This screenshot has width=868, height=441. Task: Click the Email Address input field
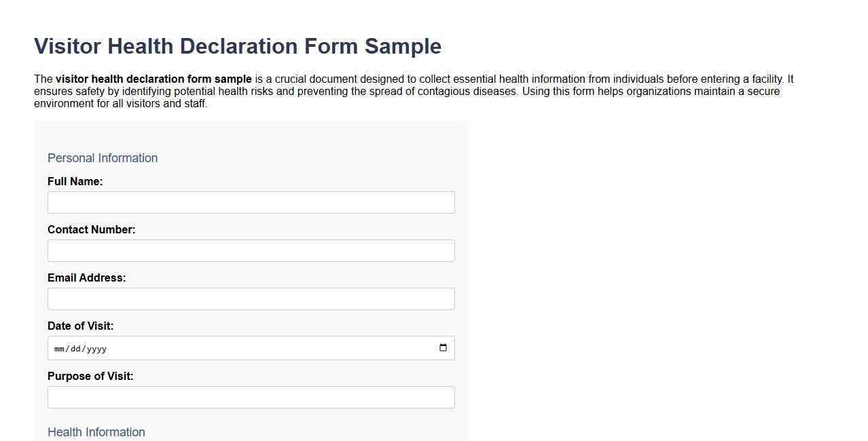[x=251, y=299]
